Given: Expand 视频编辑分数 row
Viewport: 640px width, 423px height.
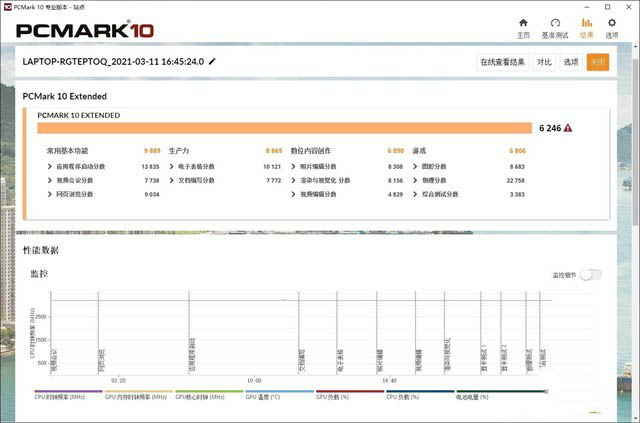Looking at the screenshot, I should [x=293, y=194].
